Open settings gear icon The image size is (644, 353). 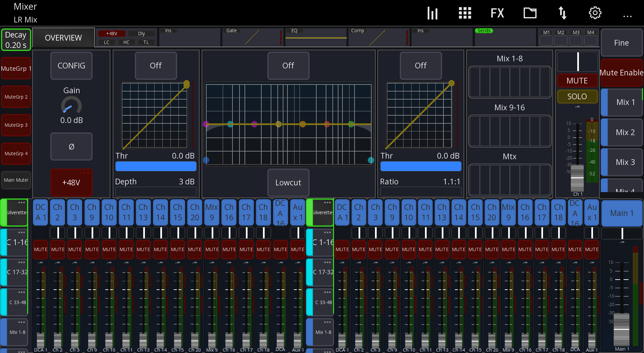point(595,13)
